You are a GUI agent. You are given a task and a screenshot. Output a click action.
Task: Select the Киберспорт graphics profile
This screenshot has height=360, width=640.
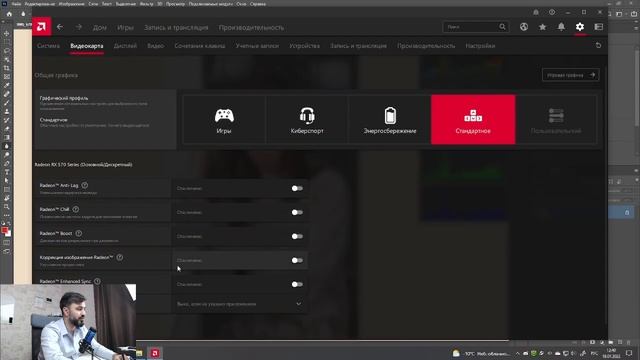(307, 120)
